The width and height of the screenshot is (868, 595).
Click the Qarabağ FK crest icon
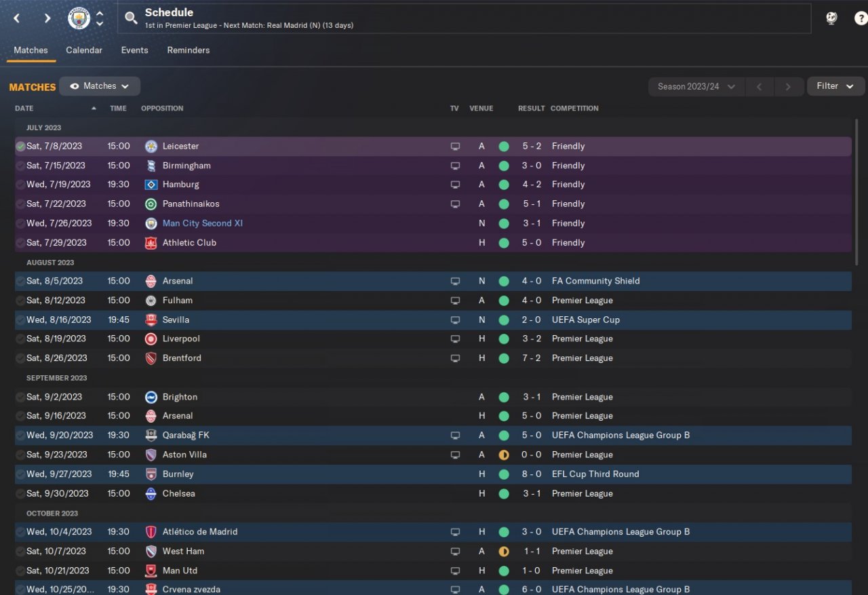(151, 436)
